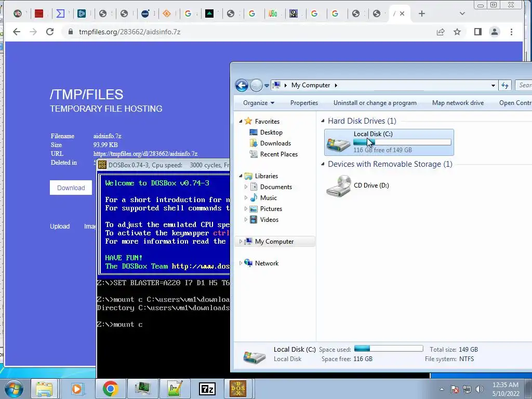Select Desktop in Favorites
532x399 pixels.
point(271,132)
